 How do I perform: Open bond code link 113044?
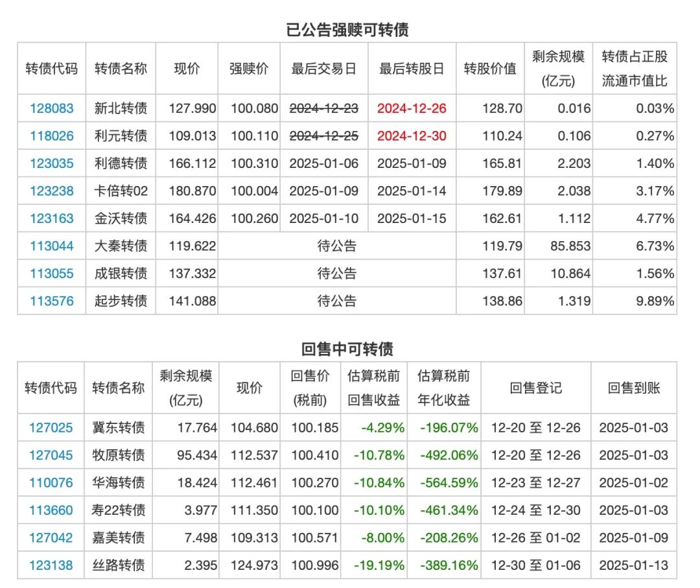[x=51, y=246]
